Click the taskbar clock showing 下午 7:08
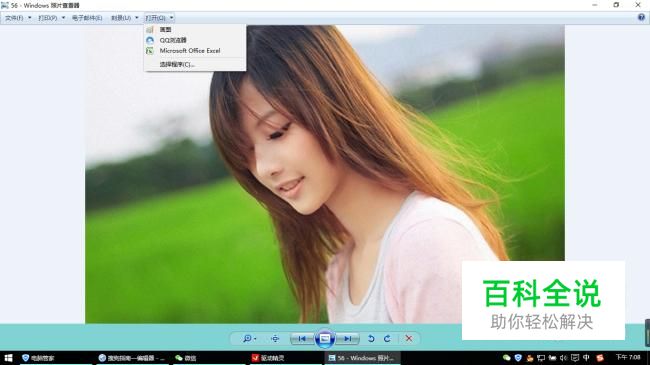The width and height of the screenshot is (650, 365). pos(628,357)
